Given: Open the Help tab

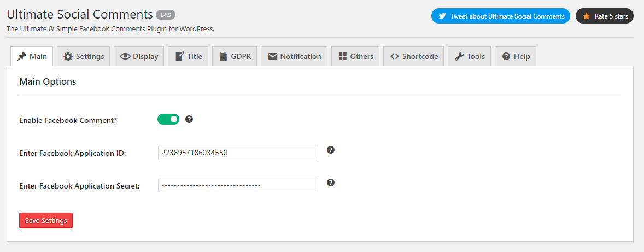Looking at the screenshot, I should coord(516,56).
